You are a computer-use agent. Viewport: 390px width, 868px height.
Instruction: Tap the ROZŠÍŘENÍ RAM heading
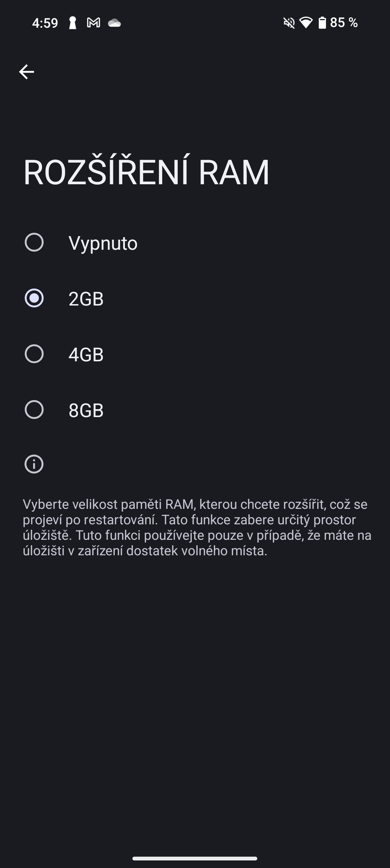146,172
